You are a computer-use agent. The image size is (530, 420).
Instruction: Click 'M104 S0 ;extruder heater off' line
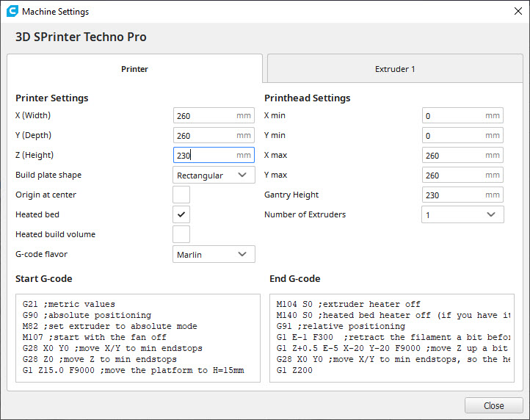coord(348,304)
